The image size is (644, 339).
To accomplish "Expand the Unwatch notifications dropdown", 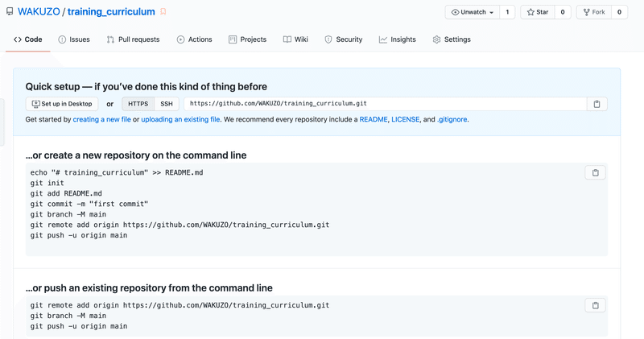I will tap(473, 12).
